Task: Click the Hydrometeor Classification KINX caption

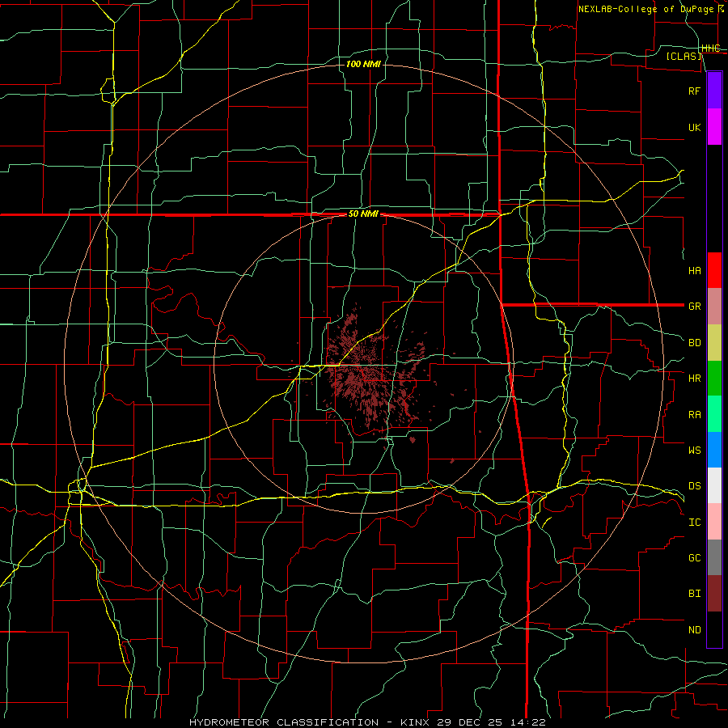Action: 366,722
